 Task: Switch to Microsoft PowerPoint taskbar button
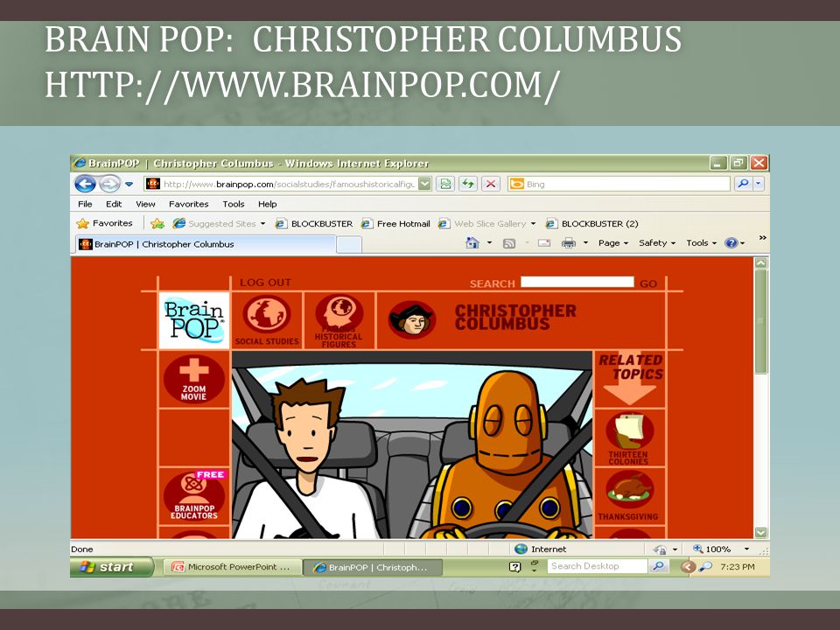click(x=231, y=567)
